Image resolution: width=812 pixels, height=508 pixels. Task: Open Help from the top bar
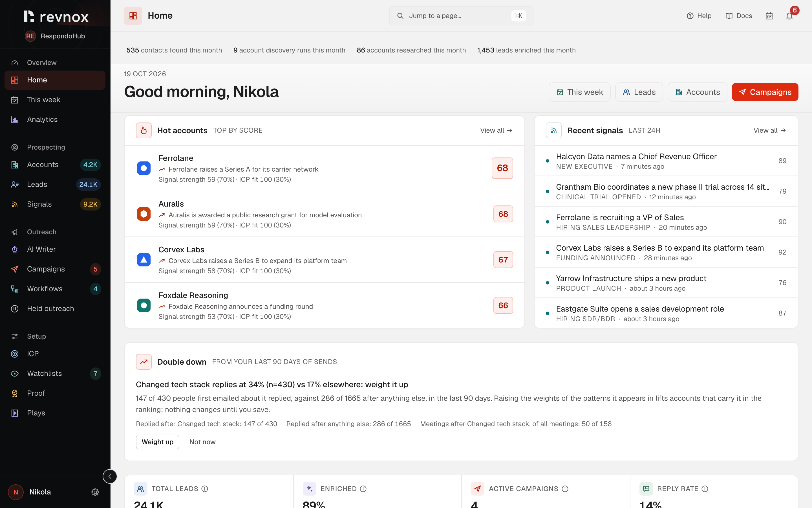[x=699, y=16]
